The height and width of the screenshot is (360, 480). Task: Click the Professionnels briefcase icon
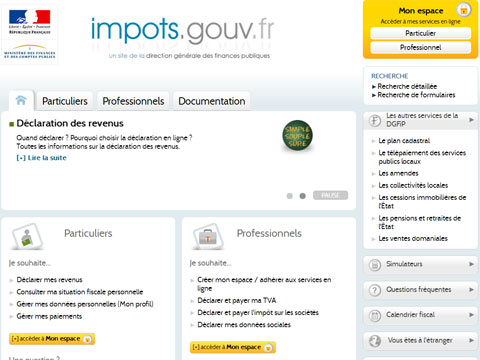pos(208,236)
